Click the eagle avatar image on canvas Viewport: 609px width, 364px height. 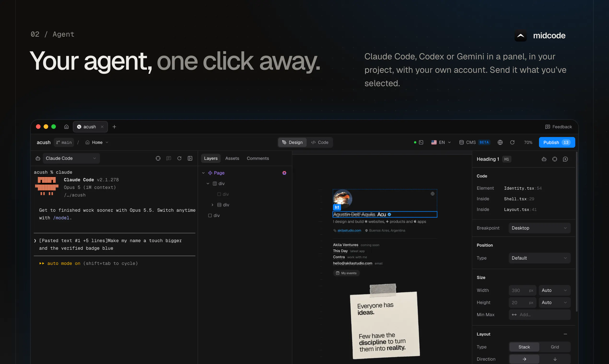pos(343,199)
